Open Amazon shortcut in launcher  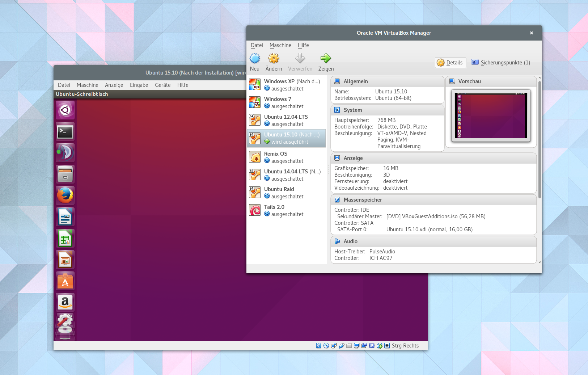[x=65, y=302]
